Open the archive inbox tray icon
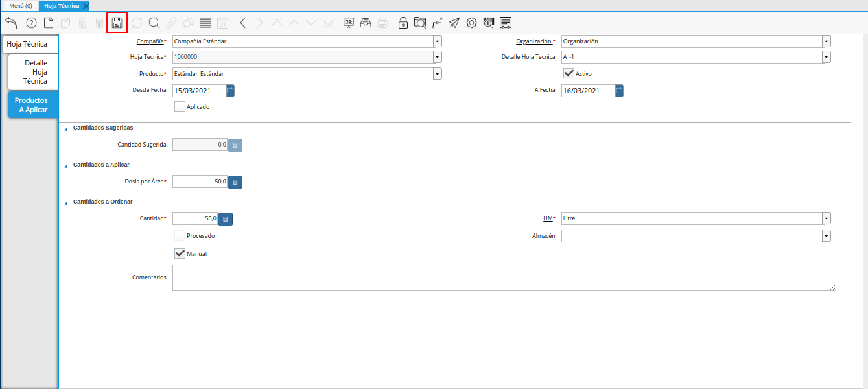 (366, 23)
